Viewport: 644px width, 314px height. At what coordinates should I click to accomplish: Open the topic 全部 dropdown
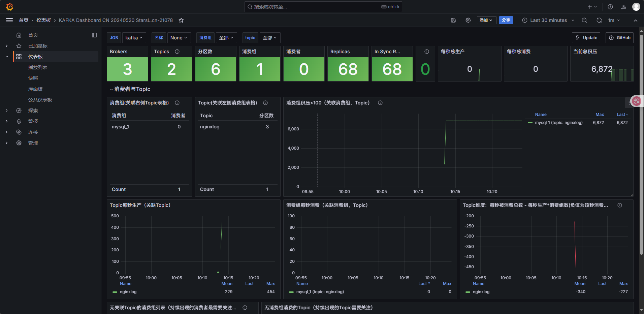click(x=270, y=38)
